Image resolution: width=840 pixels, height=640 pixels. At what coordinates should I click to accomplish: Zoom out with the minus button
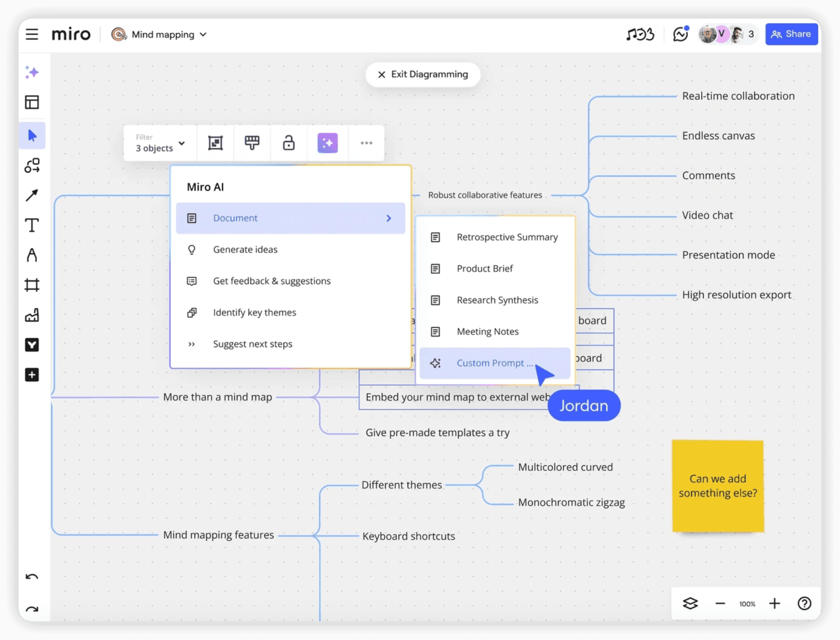click(x=720, y=604)
